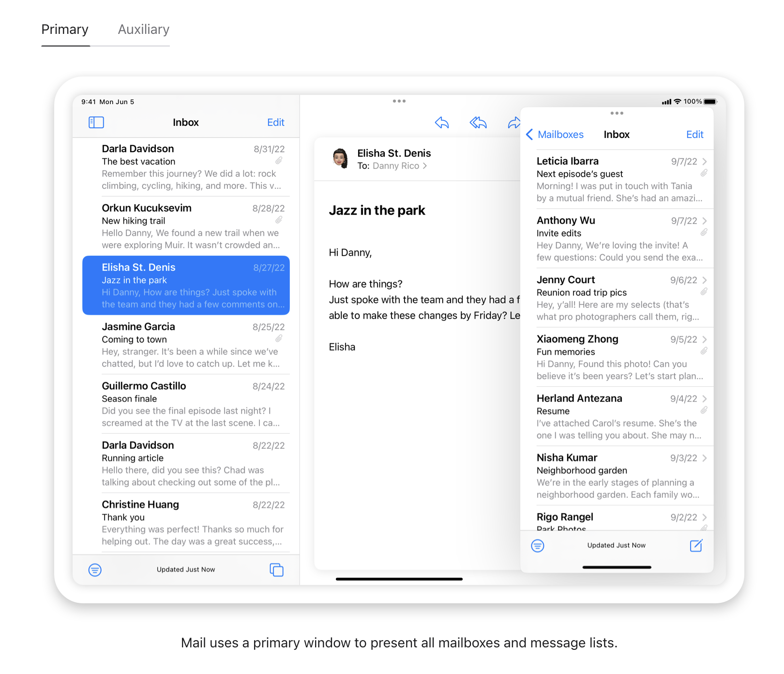Toggle the sidebar panel icon
This screenshot has height=674, width=784.
tap(96, 123)
